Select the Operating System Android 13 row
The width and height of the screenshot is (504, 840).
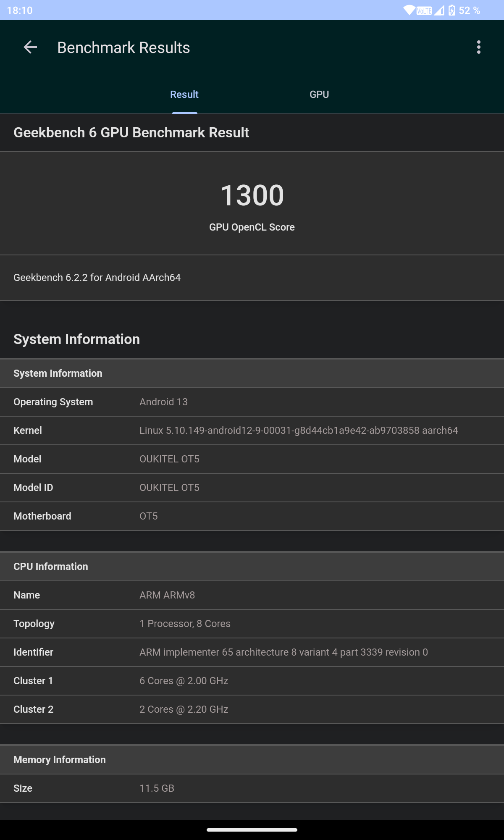click(x=252, y=402)
